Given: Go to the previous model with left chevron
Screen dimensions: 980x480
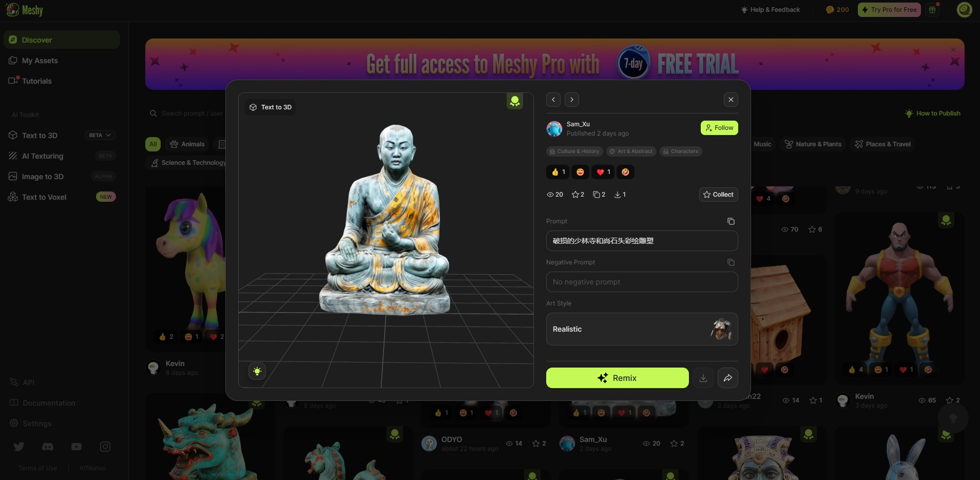Looking at the screenshot, I should (553, 100).
